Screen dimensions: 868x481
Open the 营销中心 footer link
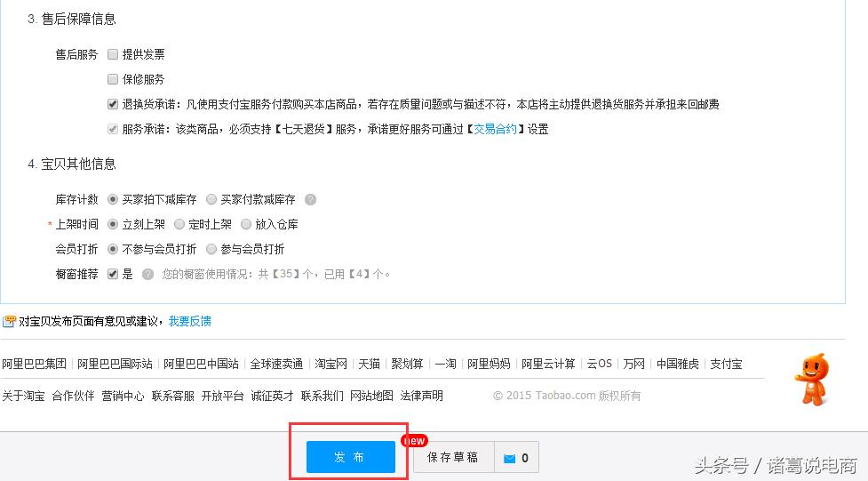(x=123, y=396)
